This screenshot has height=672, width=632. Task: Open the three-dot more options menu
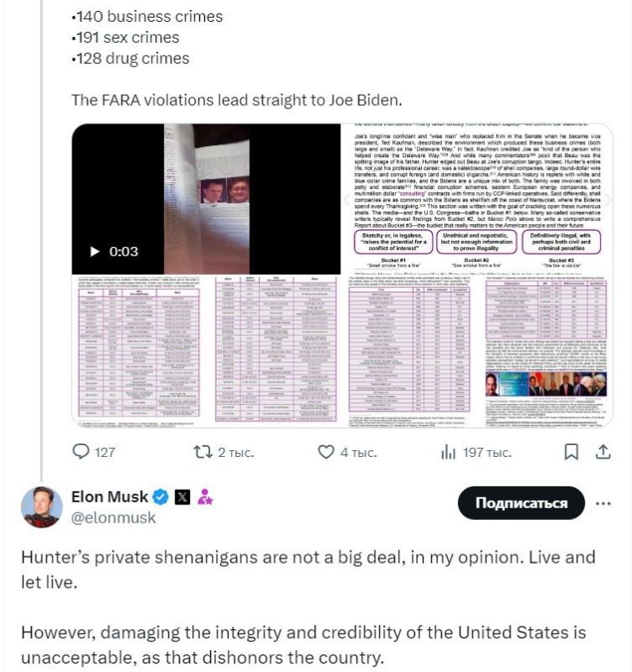(603, 503)
